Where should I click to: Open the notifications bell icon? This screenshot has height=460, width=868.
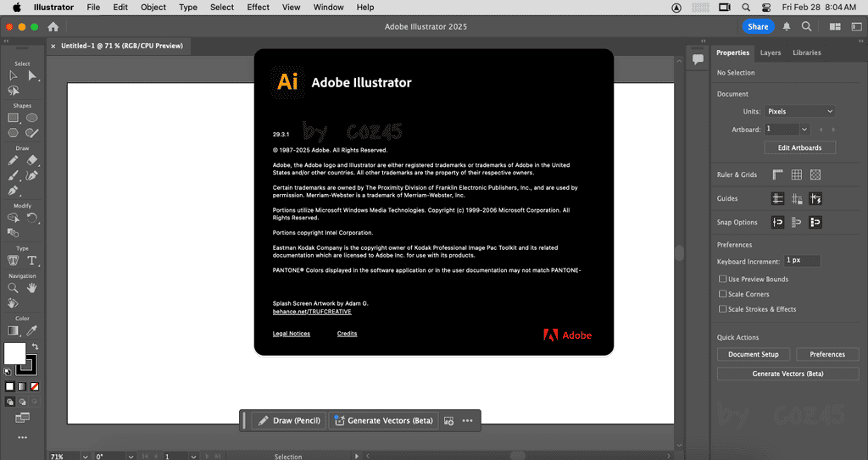pyautogui.click(x=787, y=26)
